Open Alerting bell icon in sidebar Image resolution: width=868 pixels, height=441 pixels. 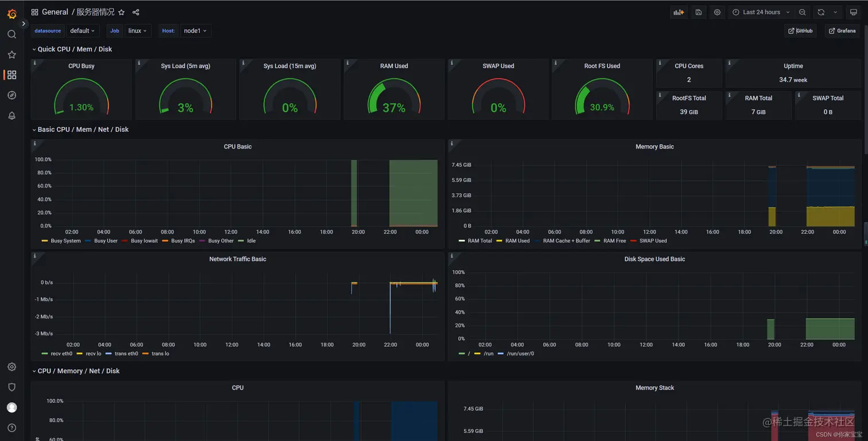pos(11,115)
